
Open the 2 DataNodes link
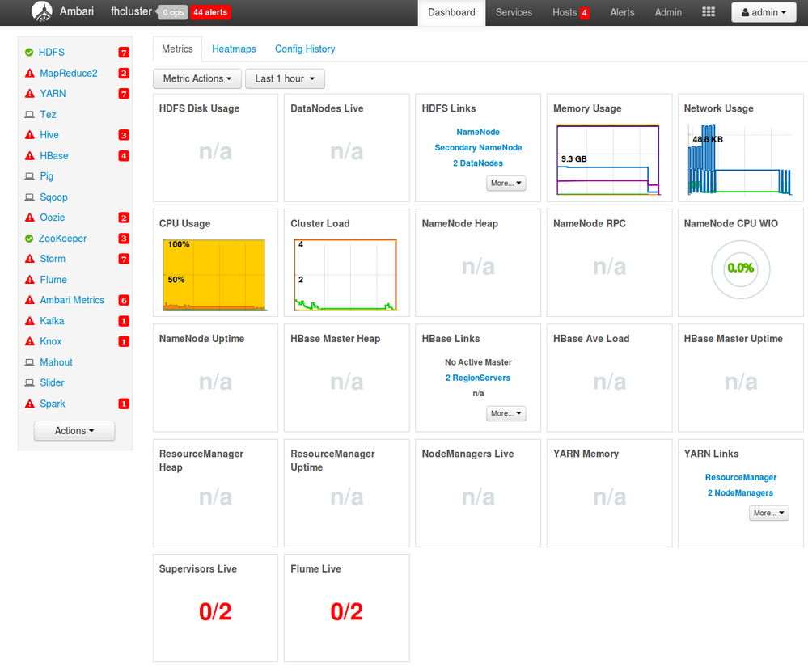pyautogui.click(x=478, y=163)
